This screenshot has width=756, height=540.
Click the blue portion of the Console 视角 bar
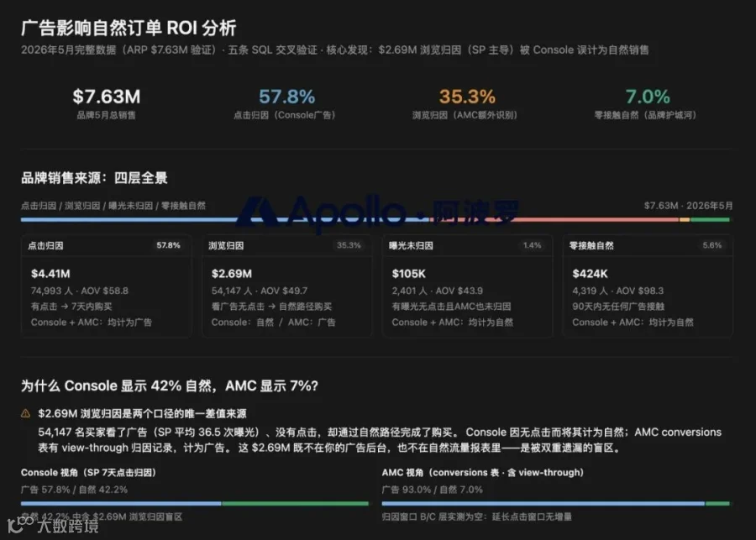point(121,503)
